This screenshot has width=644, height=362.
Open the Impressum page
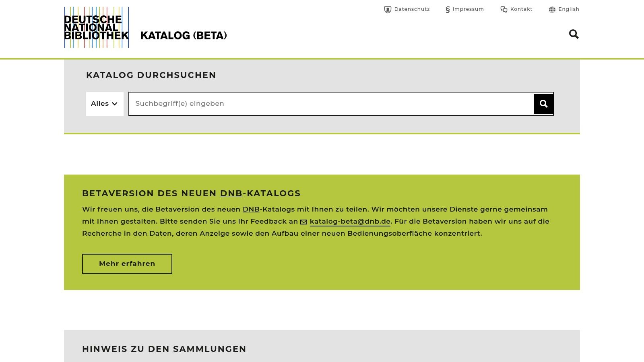pyautogui.click(x=468, y=9)
